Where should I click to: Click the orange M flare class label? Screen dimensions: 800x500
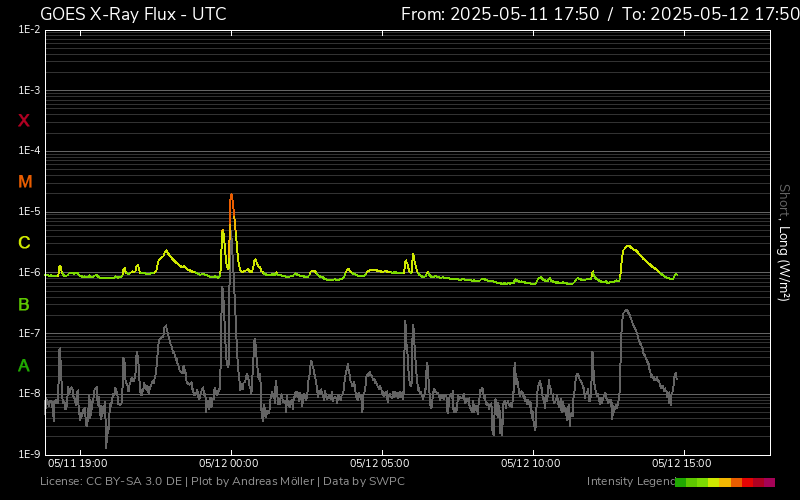(25, 182)
